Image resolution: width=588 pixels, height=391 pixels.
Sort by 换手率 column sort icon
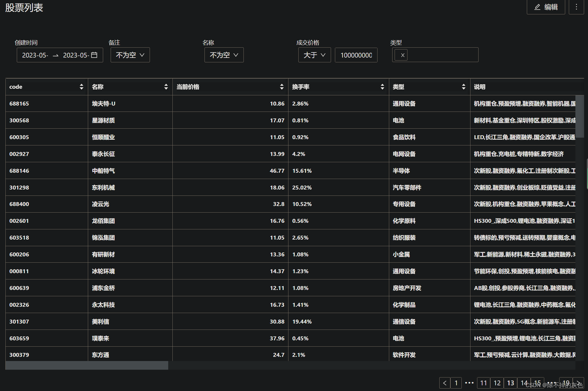click(x=382, y=87)
